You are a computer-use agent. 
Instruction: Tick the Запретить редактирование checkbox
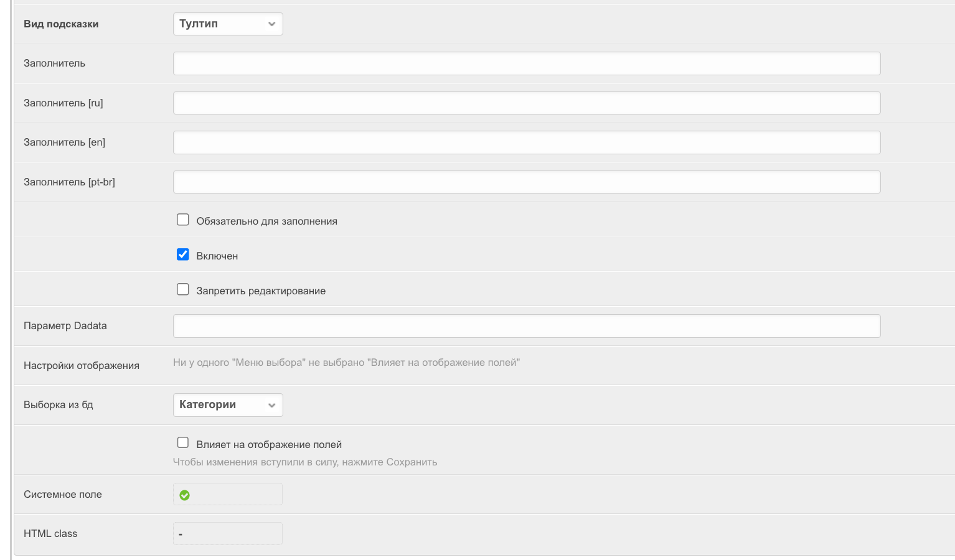pyautogui.click(x=183, y=289)
